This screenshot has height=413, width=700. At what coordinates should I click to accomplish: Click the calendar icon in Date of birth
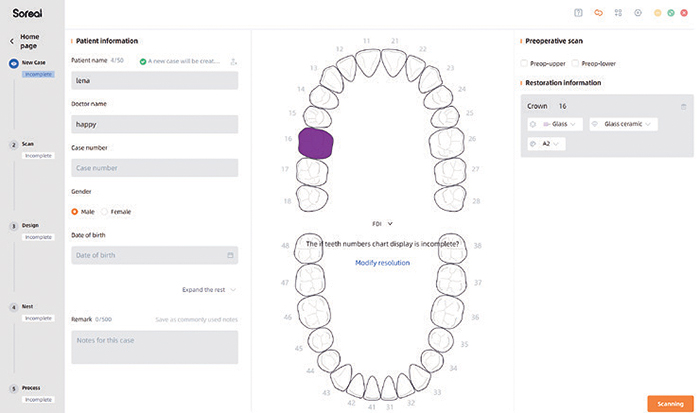(x=230, y=255)
